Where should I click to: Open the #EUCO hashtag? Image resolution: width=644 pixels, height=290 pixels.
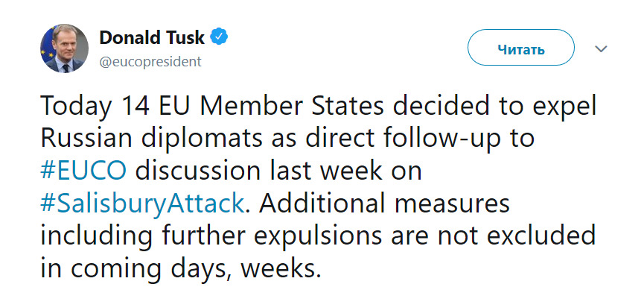83,171
